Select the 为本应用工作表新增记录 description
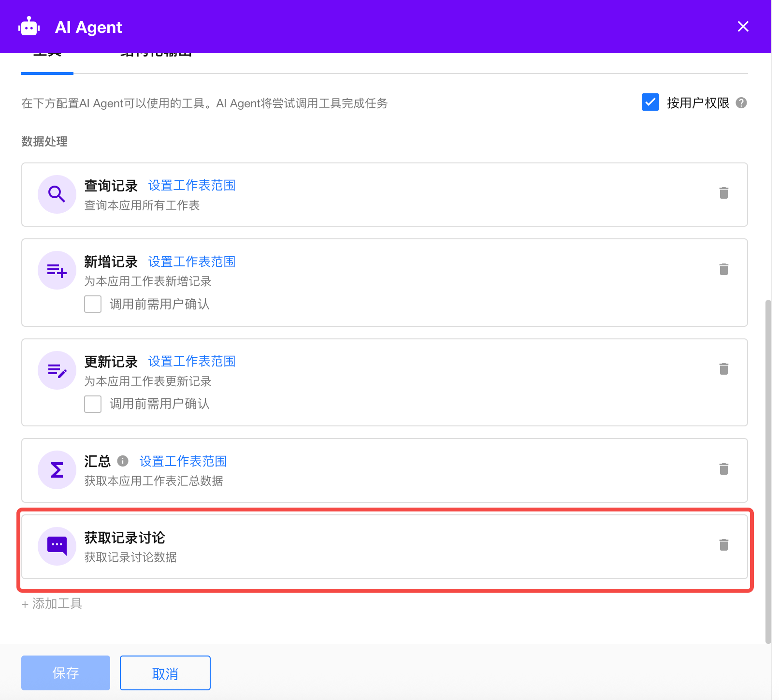This screenshot has height=700, width=779. tap(148, 281)
